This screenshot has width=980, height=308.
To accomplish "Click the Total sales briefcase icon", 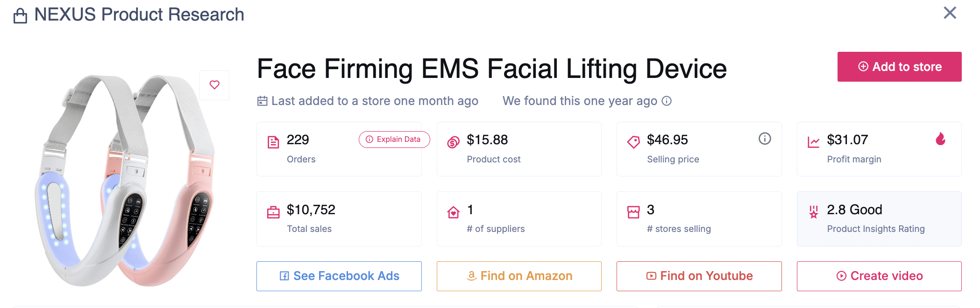I will click(x=273, y=212).
